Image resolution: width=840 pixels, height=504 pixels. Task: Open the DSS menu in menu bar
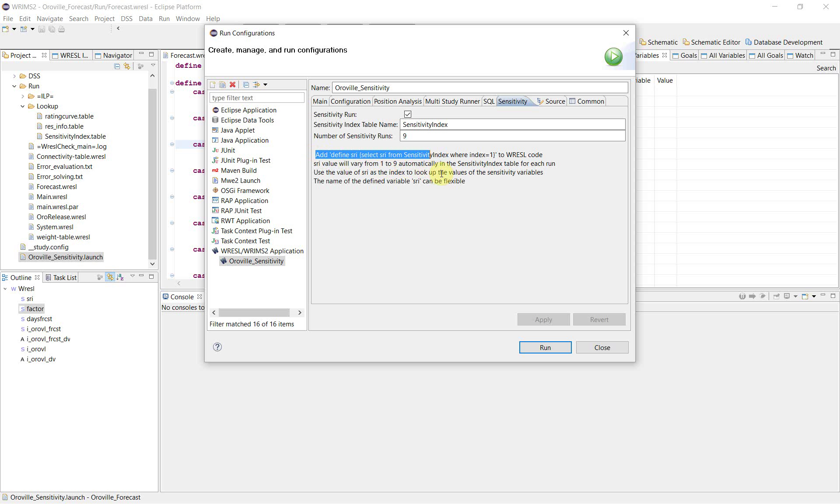pyautogui.click(x=126, y=19)
